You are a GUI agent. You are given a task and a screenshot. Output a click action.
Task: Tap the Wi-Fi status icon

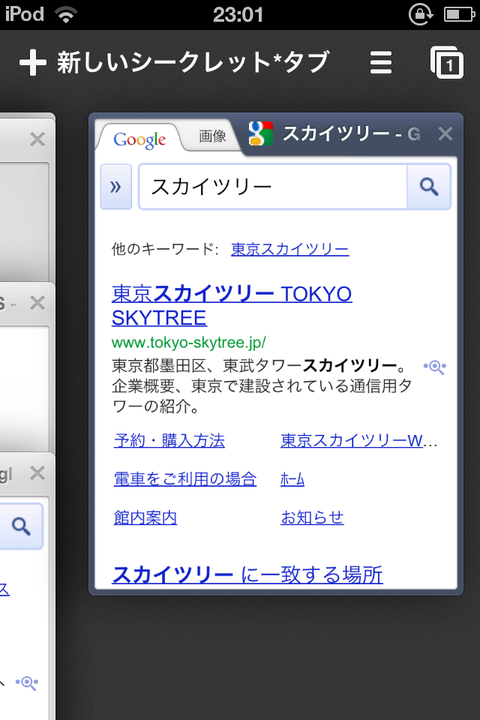coord(66,14)
